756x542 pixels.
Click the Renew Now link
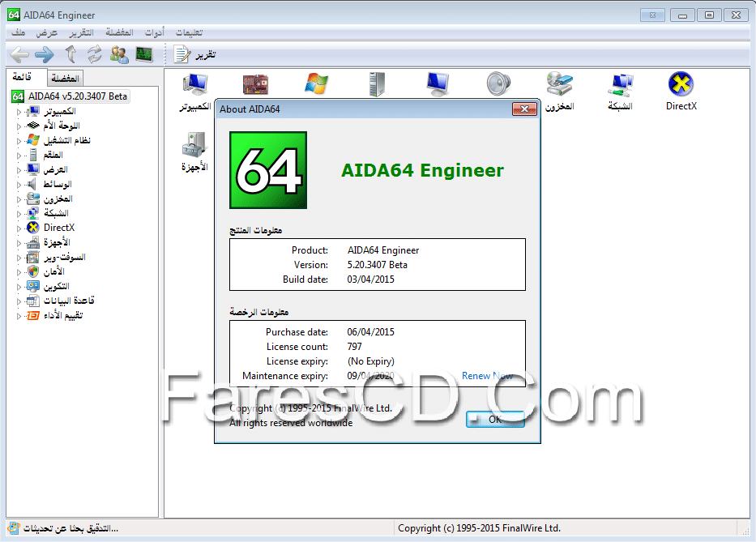tap(488, 376)
